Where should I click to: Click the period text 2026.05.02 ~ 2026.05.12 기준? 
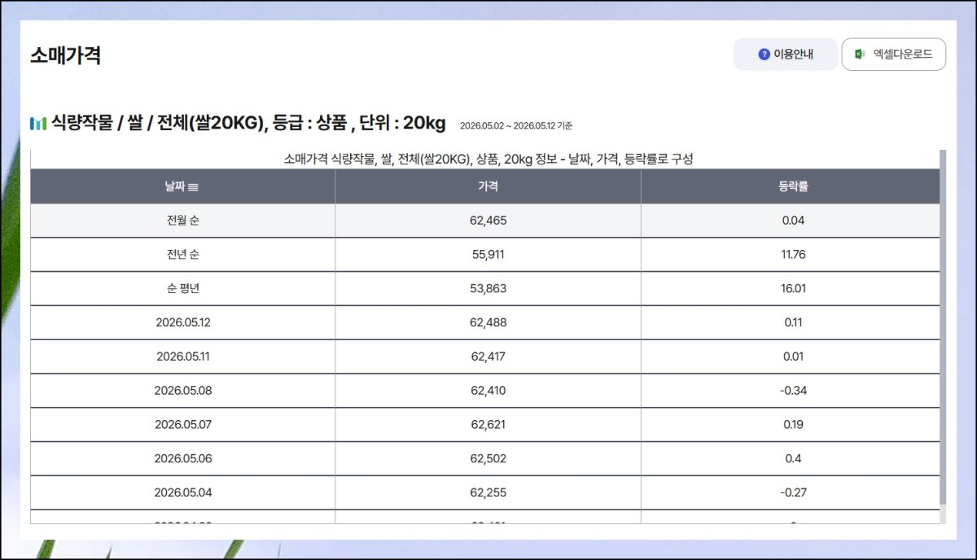[x=516, y=126]
